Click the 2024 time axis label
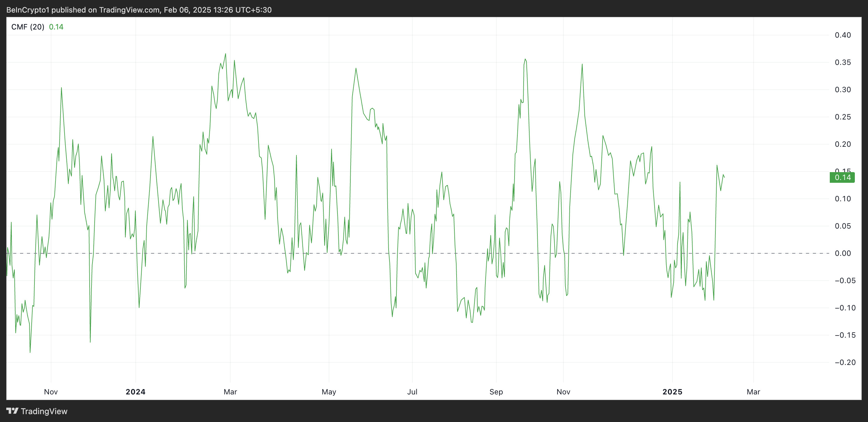This screenshot has height=422, width=868. (x=135, y=392)
